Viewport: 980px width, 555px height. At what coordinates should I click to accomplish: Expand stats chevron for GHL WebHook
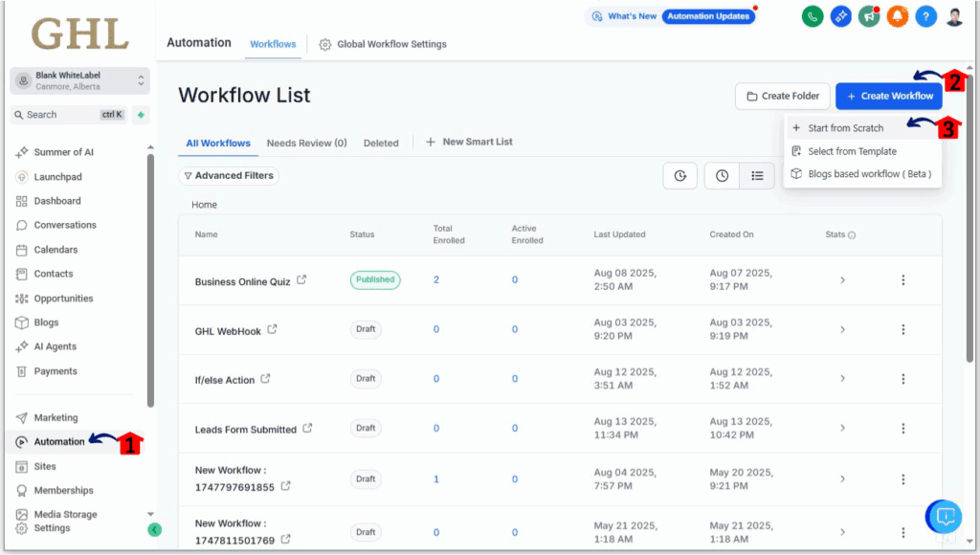[x=842, y=329]
